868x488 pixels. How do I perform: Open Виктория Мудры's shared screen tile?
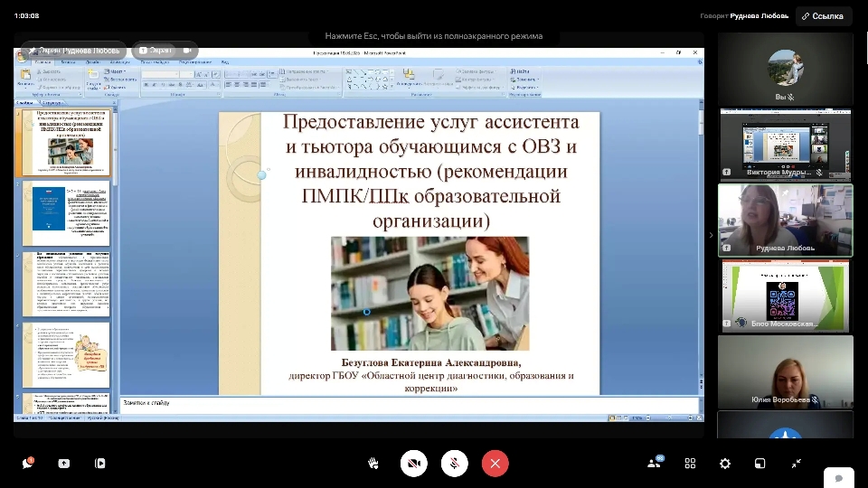tap(785, 143)
